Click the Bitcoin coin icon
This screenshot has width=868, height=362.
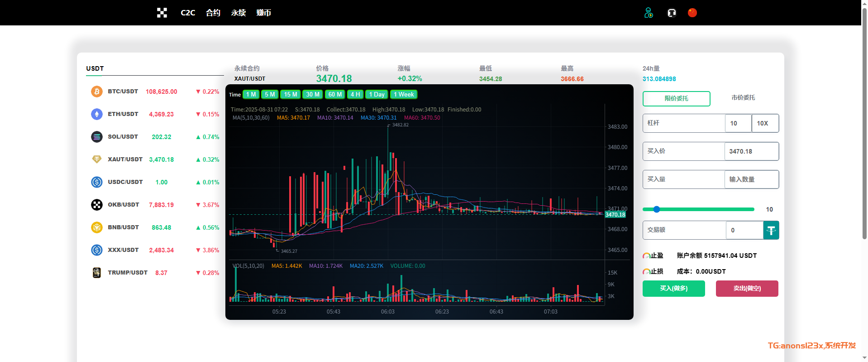(x=97, y=92)
